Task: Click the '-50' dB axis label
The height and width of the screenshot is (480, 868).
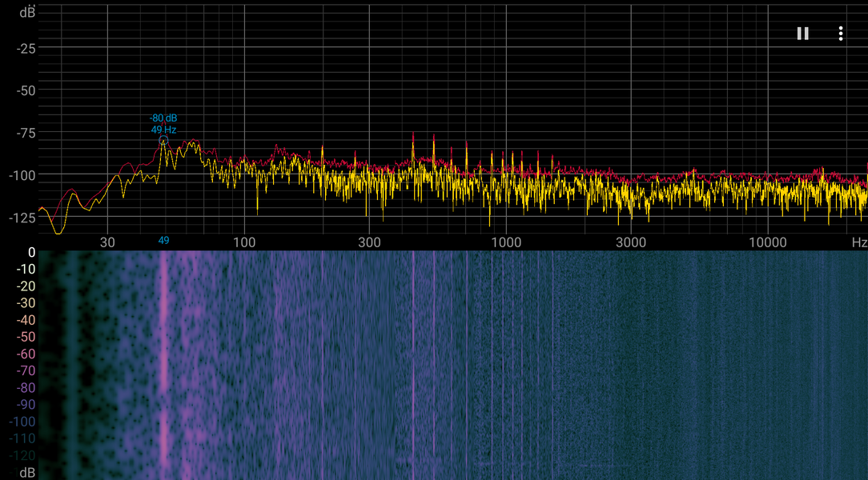Action: tap(26, 90)
